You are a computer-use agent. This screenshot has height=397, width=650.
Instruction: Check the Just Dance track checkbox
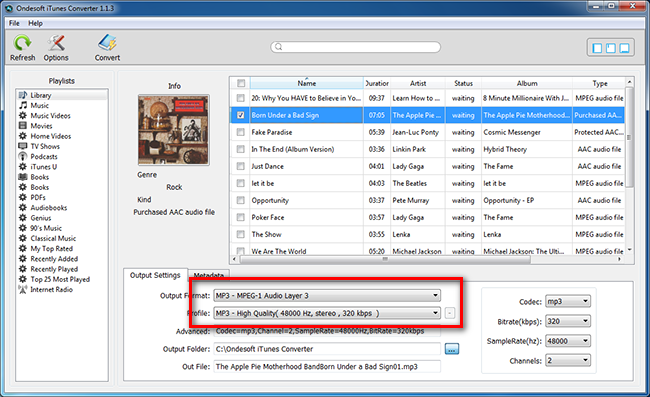click(x=240, y=166)
